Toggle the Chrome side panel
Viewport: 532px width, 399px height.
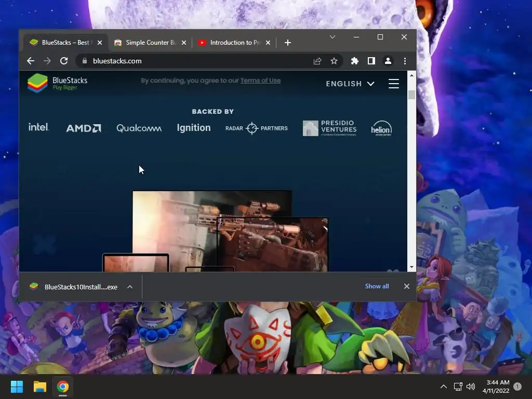(x=371, y=61)
